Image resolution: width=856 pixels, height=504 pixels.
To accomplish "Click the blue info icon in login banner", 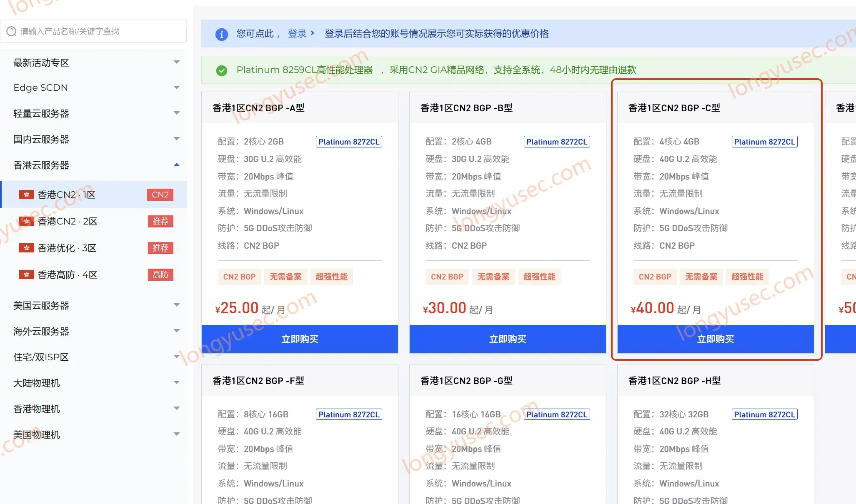I will click(x=221, y=34).
